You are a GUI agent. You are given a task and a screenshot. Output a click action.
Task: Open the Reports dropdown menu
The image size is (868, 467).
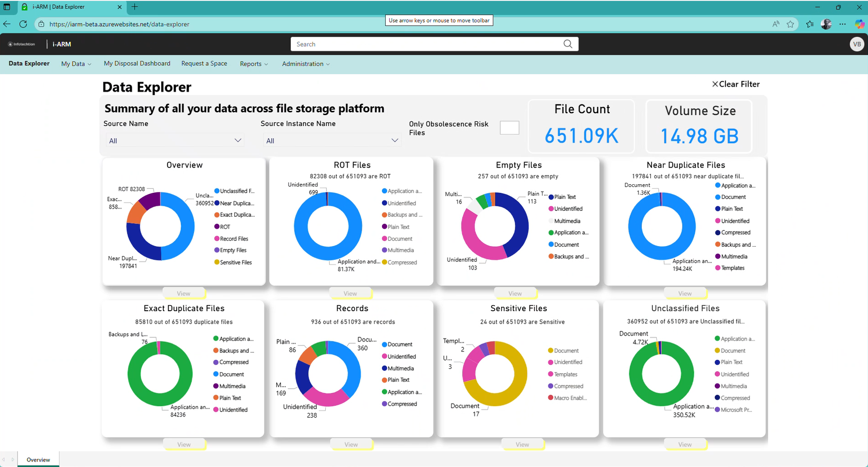click(x=254, y=64)
